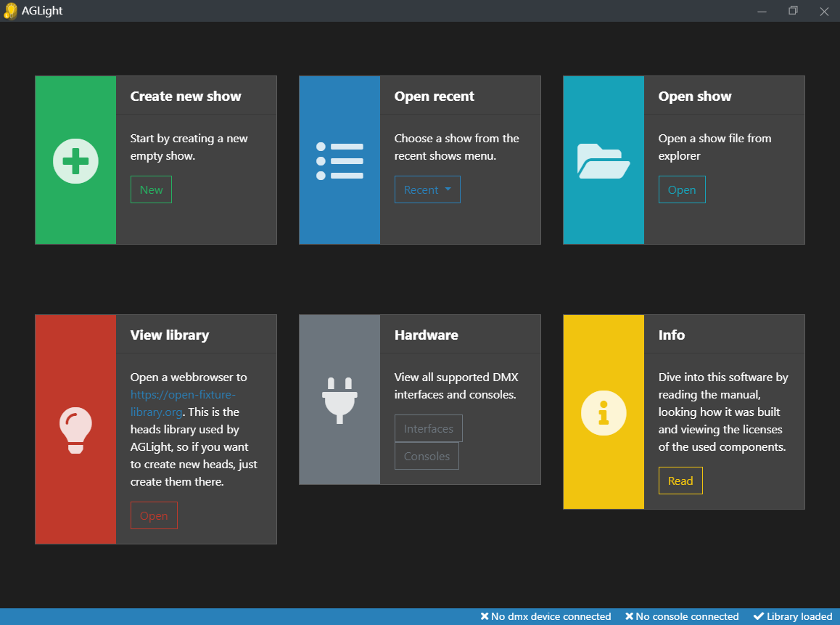
Task: Click the open folder icon on Open show card
Action: click(604, 161)
